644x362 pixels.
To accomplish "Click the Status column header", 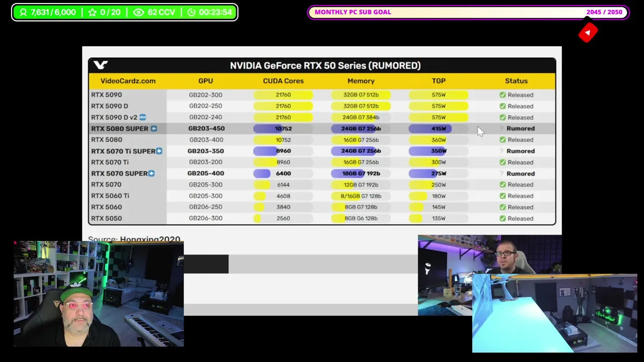I will pyautogui.click(x=516, y=81).
